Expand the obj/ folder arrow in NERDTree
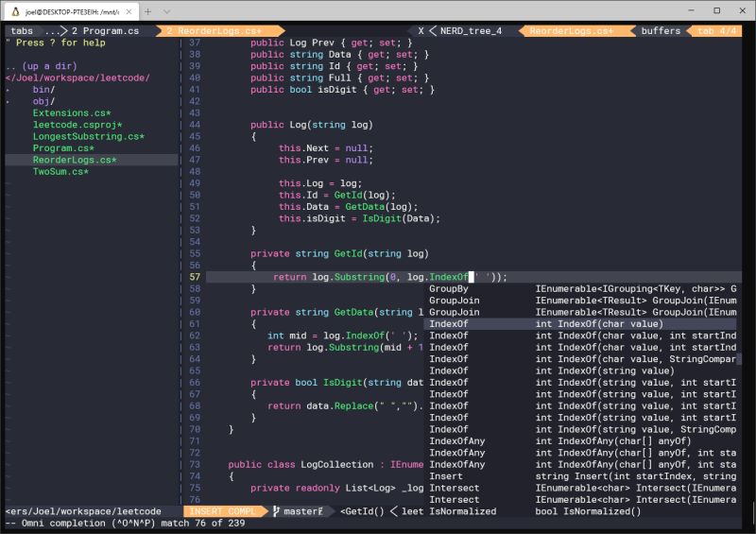Image resolution: width=756 pixels, height=534 pixels. (x=9, y=102)
